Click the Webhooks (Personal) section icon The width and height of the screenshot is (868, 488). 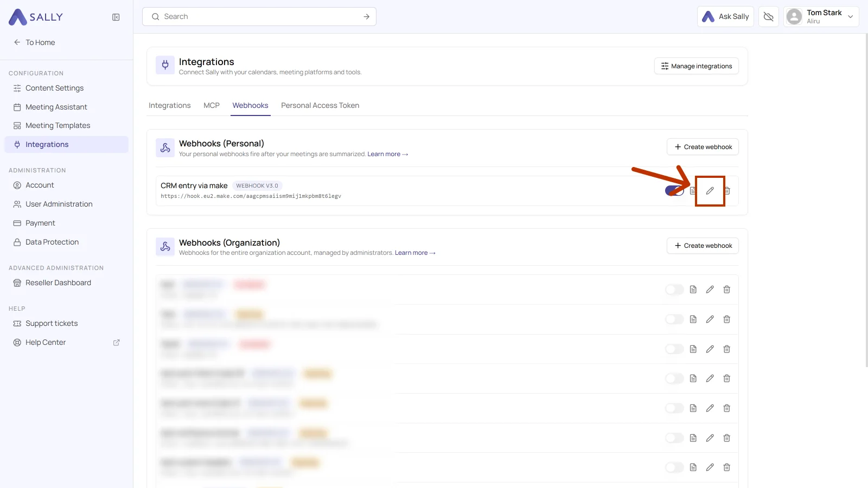click(x=165, y=148)
